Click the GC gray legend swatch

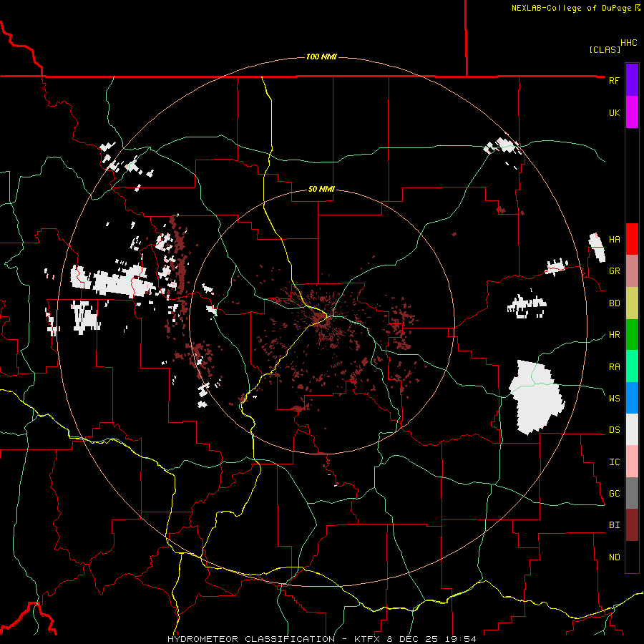pyautogui.click(x=632, y=493)
